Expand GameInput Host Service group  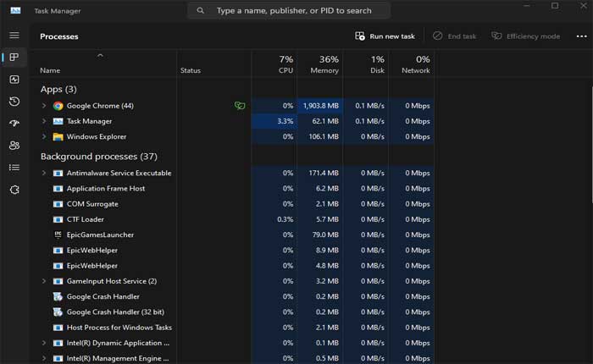(44, 281)
